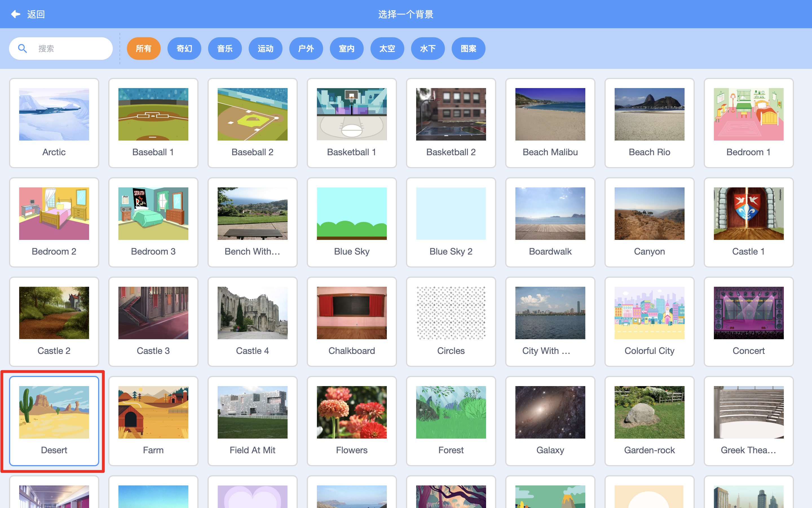Choose the Arctic backdrop
The height and width of the screenshot is (508, 812).
[54, 123]
